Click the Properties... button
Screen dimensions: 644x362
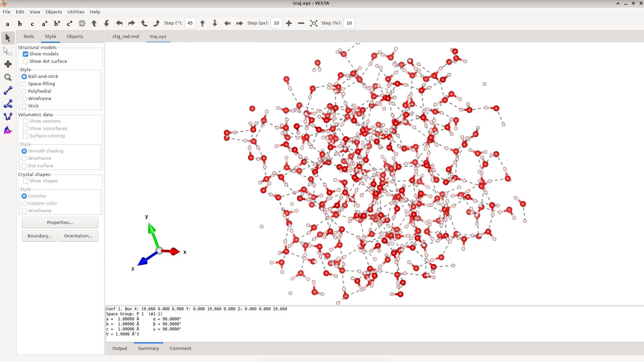coord(60,222)
